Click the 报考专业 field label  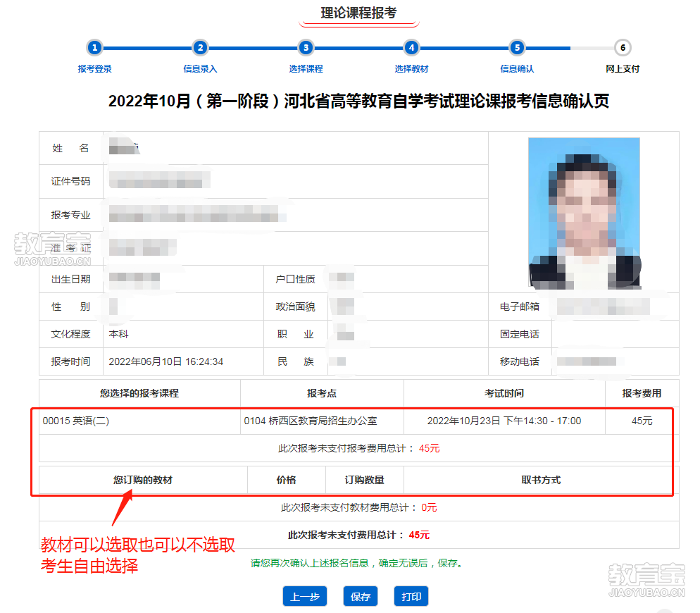(x=70, y=215)
